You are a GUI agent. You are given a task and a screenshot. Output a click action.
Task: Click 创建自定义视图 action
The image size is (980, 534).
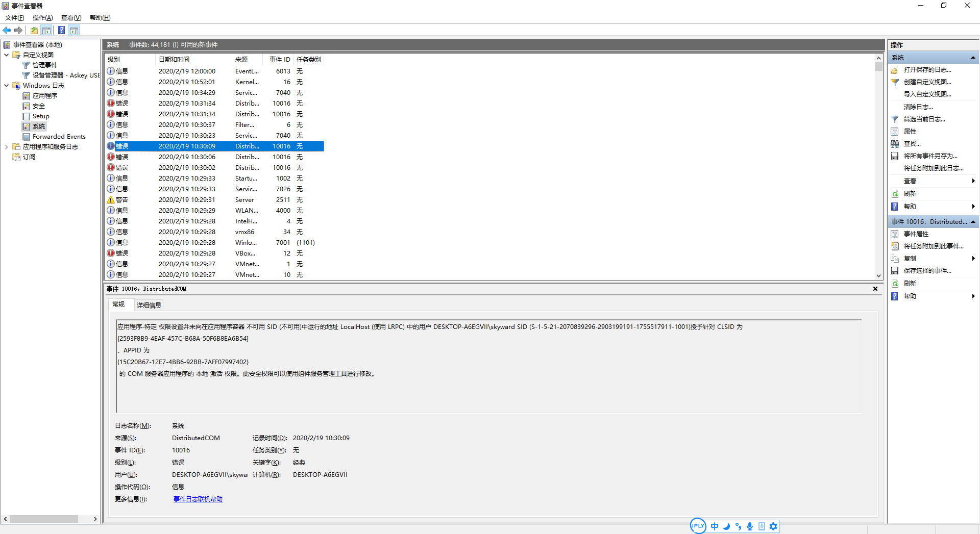tap(927, 82)
